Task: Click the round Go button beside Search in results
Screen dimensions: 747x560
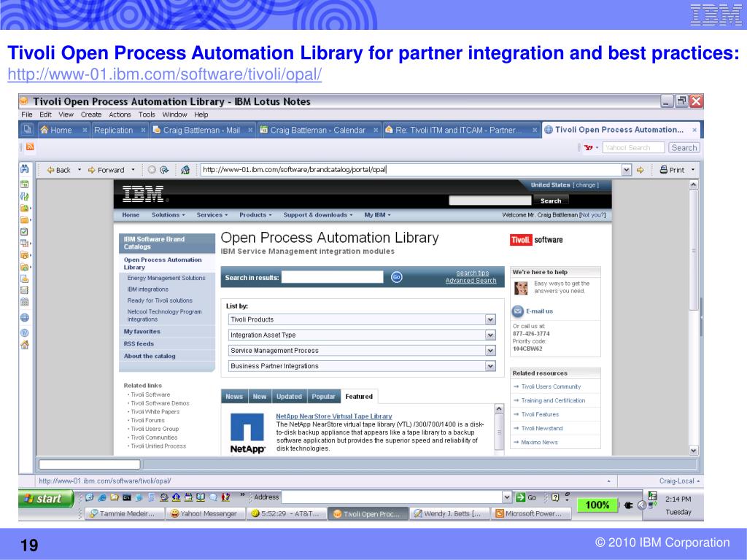Action: tap(396, 277)
